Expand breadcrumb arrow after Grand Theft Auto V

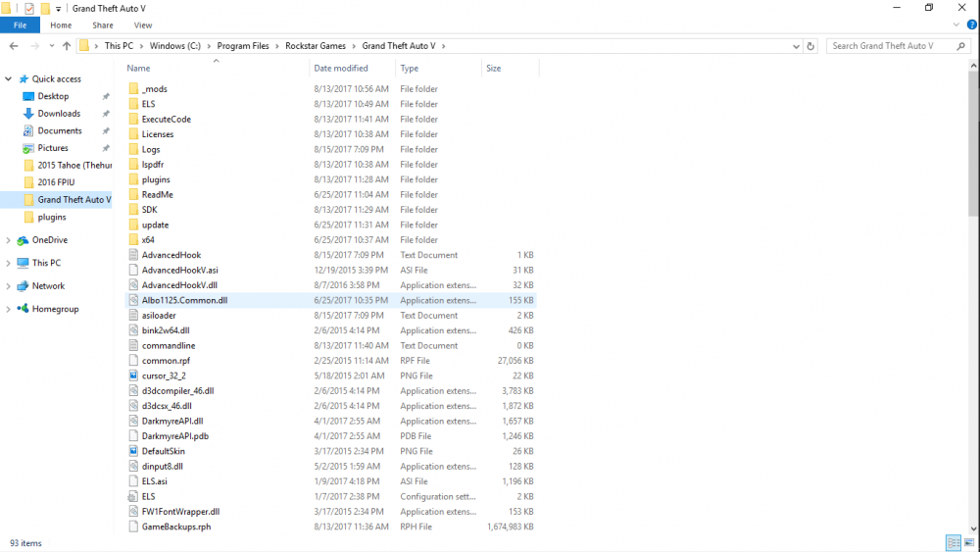[x=444, y=46]
